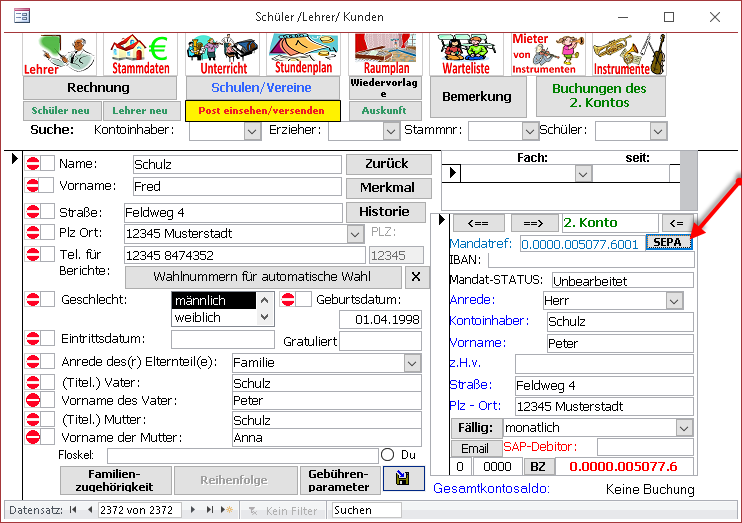Expand the Kontoinhaber search dropdown
Image resolution: width=742 pixels, height=523 pixels.
tap(252, 130)
